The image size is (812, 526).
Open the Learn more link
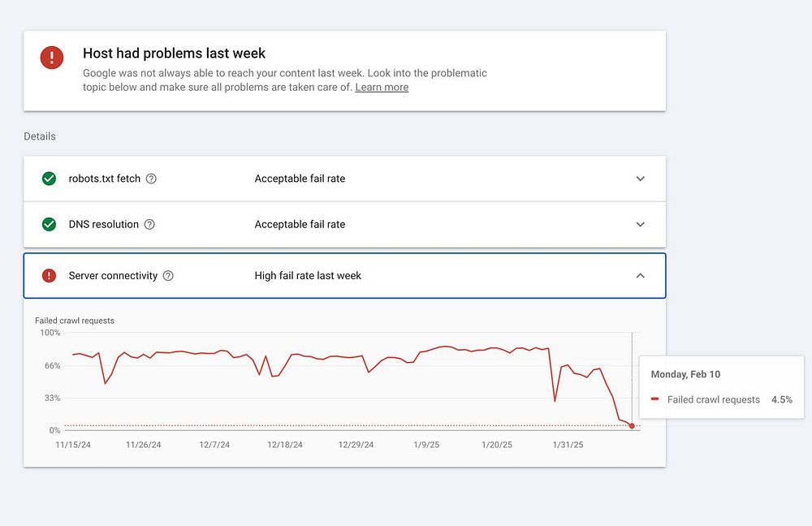coord(382,88)
